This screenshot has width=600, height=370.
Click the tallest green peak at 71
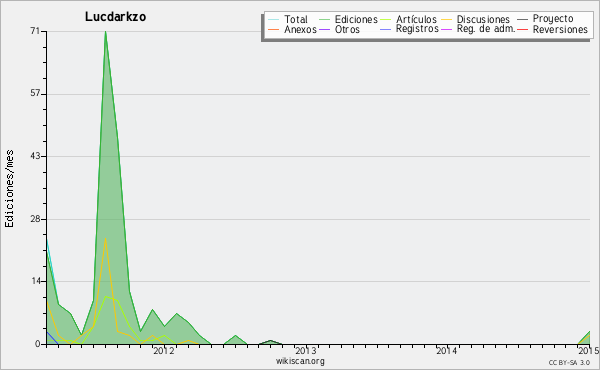click(x=105, y=32)
